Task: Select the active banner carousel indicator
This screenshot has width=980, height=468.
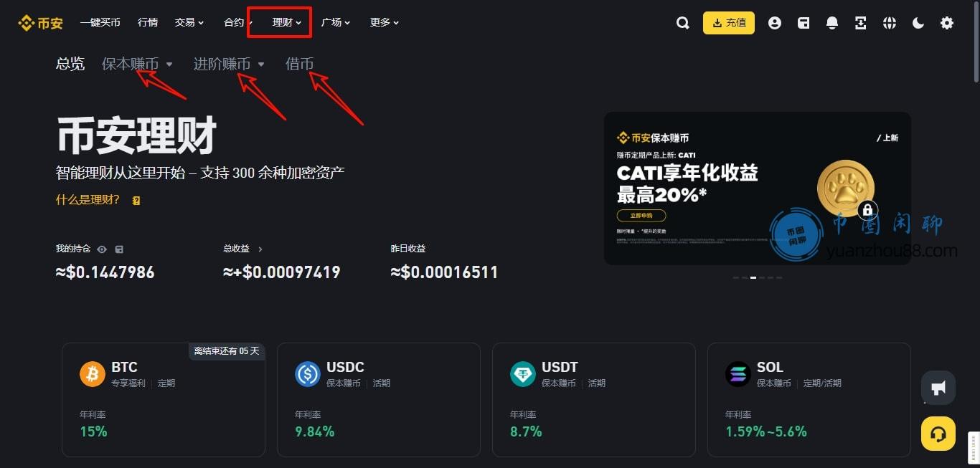Action: coord(753,277)
